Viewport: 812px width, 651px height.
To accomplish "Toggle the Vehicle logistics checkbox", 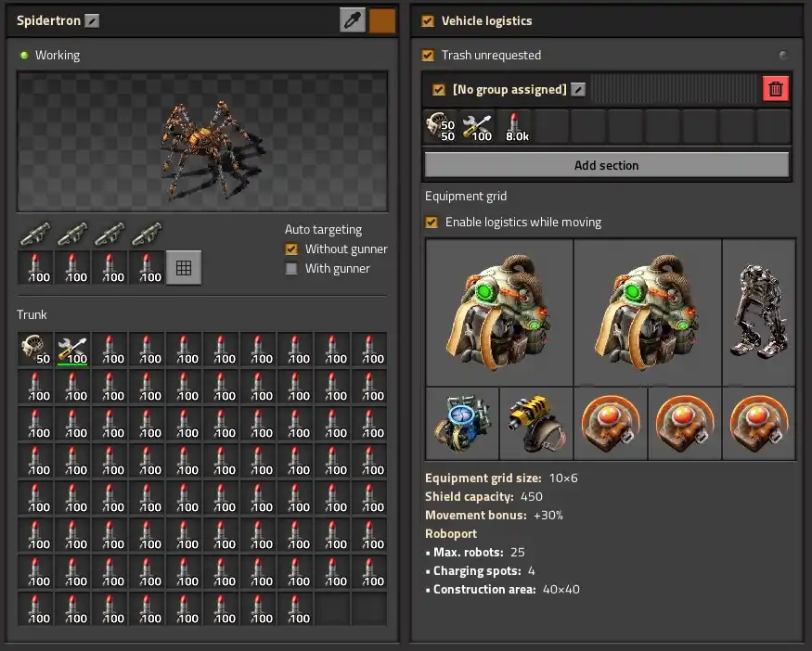I will (x=428, y=20).
